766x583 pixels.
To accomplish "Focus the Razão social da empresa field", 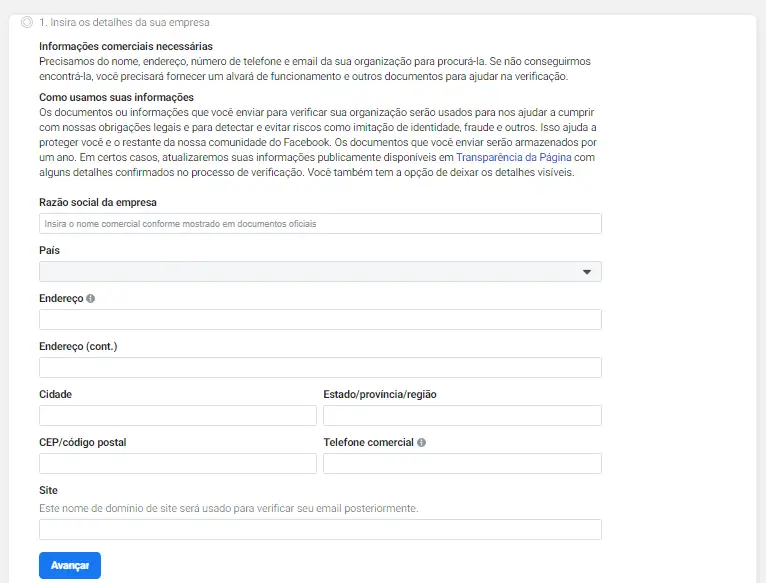I will (x=320, y=224).
